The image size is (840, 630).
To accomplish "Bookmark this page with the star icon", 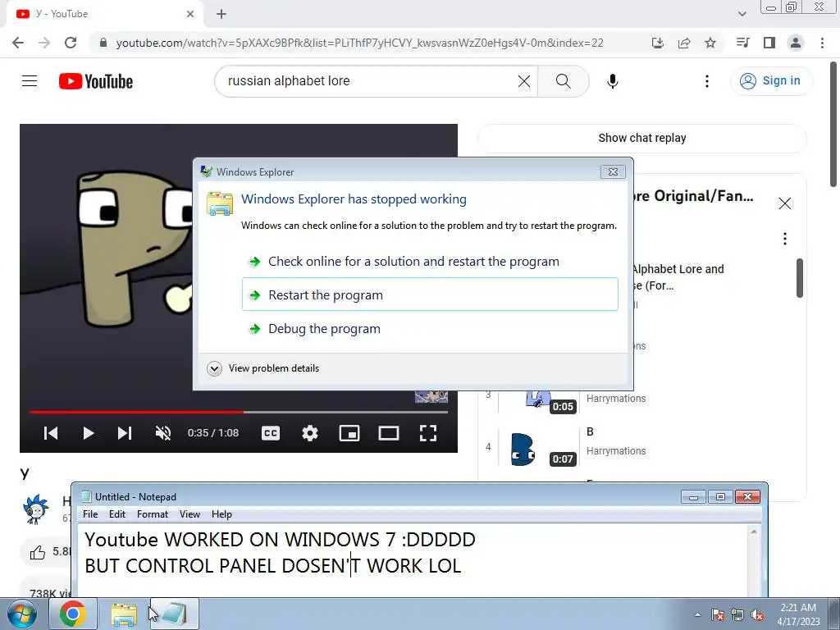I will 710,43.
